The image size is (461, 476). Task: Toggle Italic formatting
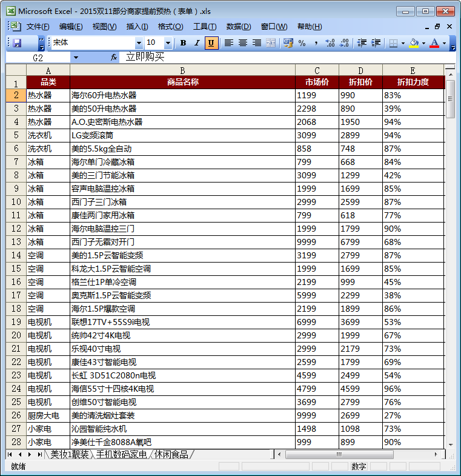pyautogui.click(x=197, y=43)
